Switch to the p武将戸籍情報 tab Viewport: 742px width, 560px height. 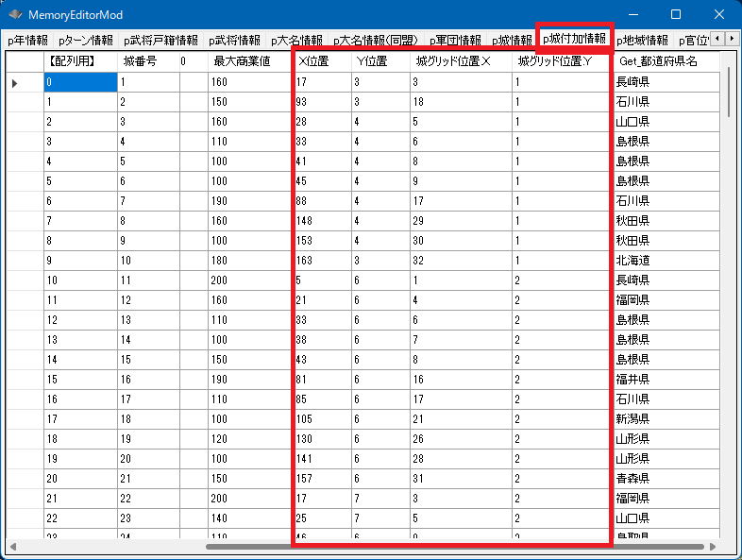coord(160,41)
